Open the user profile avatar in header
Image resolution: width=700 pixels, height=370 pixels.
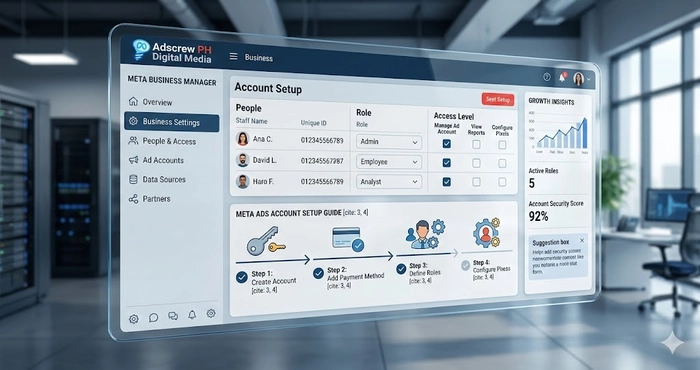tap(579, 79)
